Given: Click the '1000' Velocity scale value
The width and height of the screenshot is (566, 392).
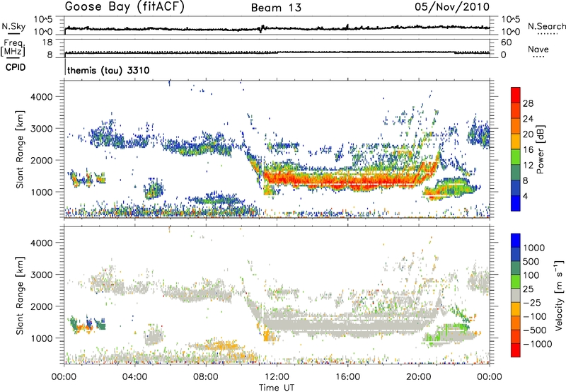Looking at the screenshot, I should click(534, 248).
